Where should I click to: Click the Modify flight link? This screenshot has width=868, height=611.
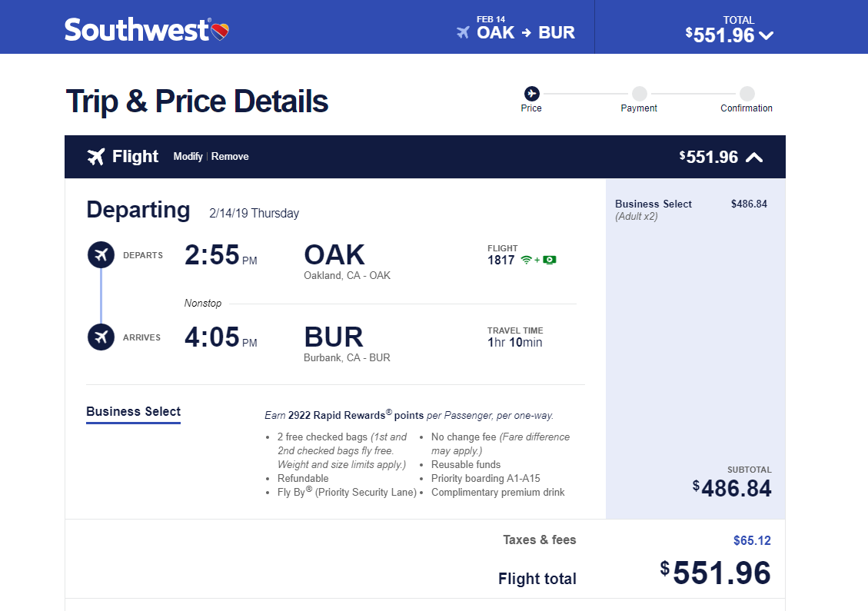click(x=188, y=157)
